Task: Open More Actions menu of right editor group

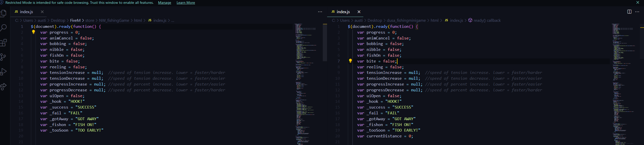Action: (x=637, y=12)
